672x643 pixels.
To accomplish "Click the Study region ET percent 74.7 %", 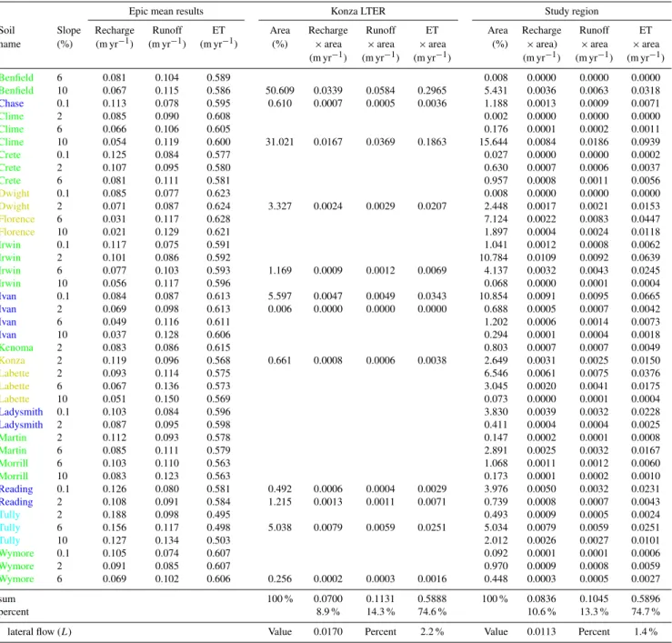I will (x=646, y=612).
